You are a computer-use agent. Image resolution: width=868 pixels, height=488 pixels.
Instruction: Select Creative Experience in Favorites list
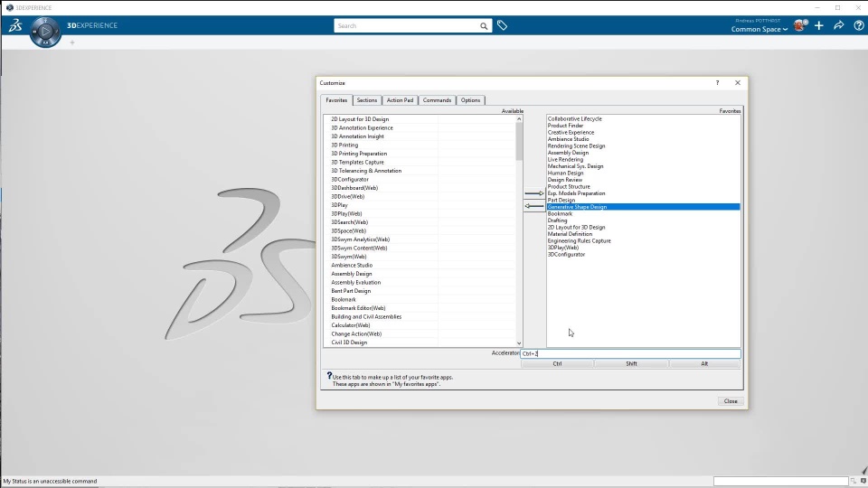click(571, 132)
